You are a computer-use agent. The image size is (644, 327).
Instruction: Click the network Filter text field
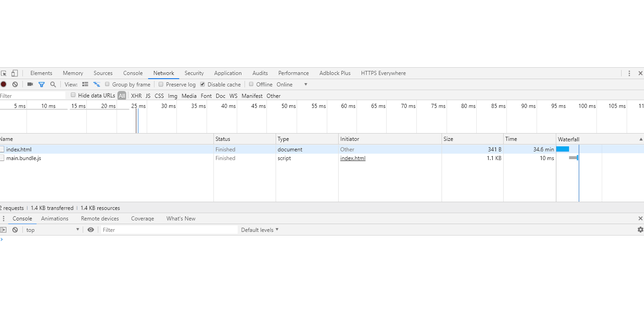tap(33, 96)
